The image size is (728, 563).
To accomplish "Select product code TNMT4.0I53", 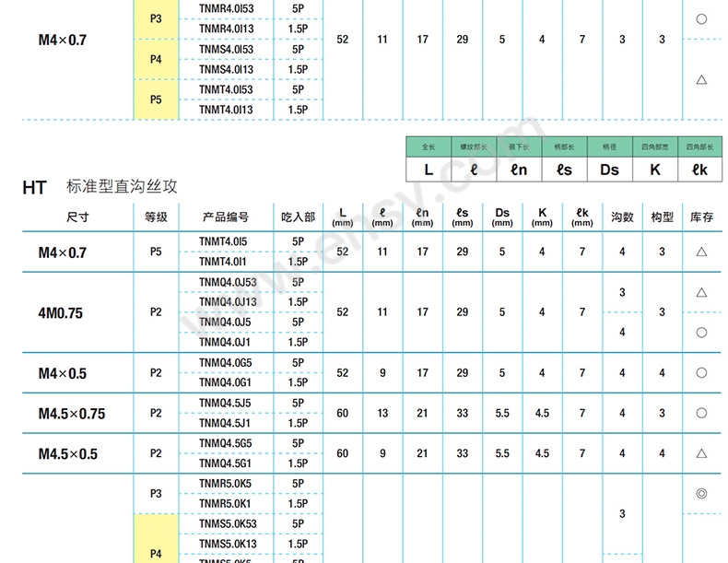I will [x=226, y=89].
